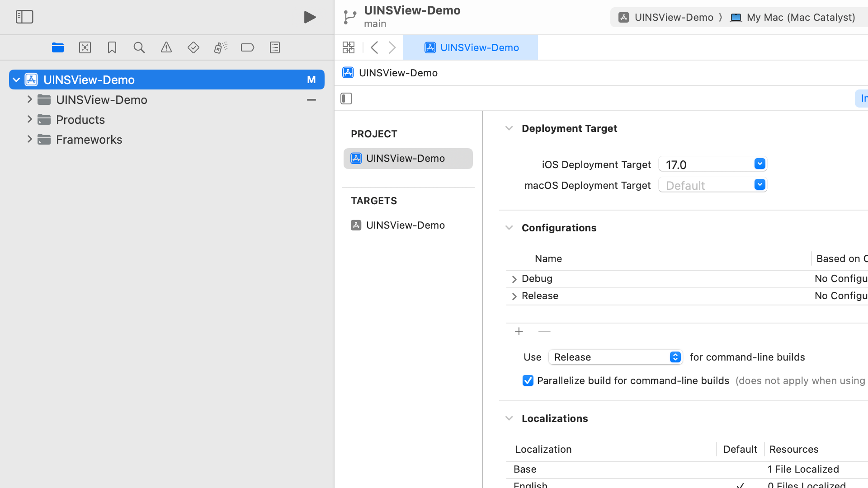Open the Find navigator magnifier icon
Viewport: 868px width, 488px height.
coord(139,47)
